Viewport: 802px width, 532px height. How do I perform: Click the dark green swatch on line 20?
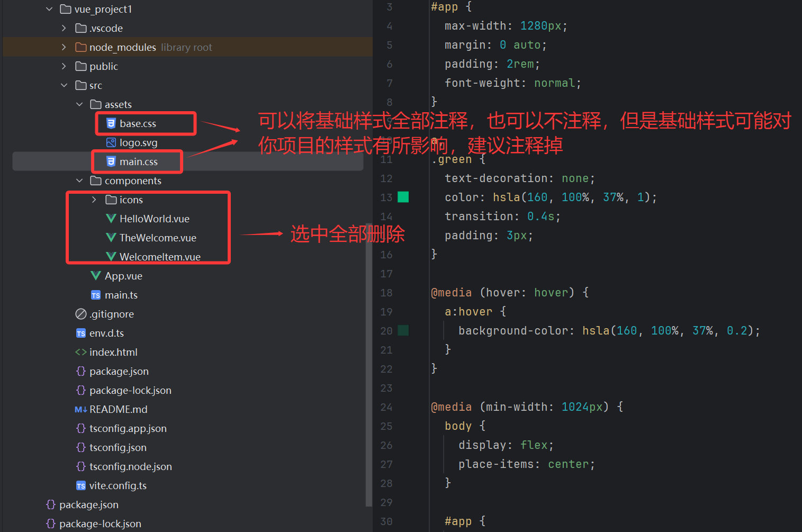pyautogui.click(x=403, y=331)
